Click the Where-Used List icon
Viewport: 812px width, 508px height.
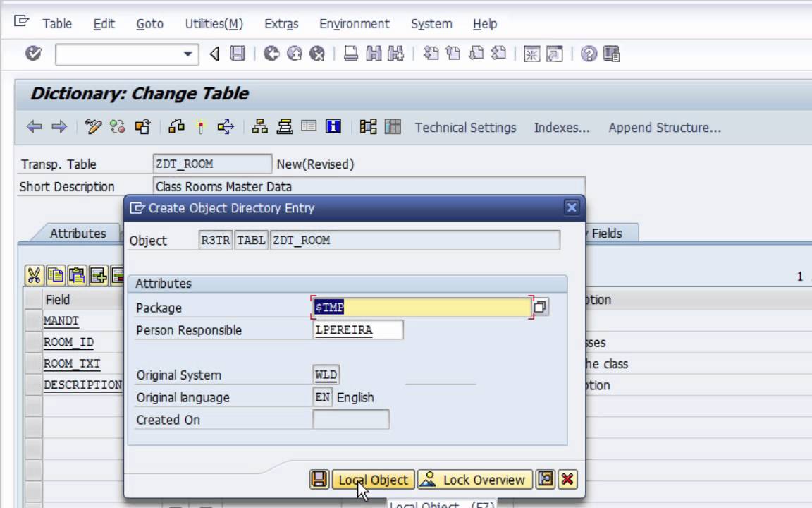226,126
